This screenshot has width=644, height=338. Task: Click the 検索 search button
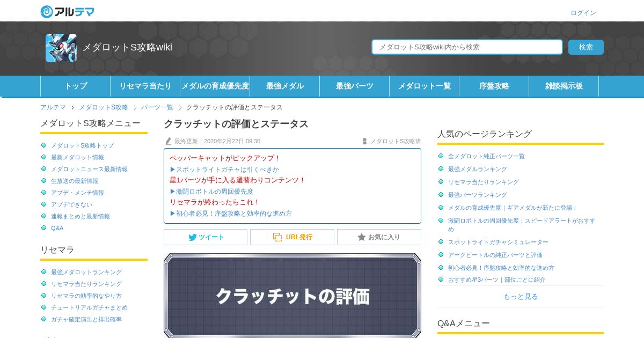point(586,47)
